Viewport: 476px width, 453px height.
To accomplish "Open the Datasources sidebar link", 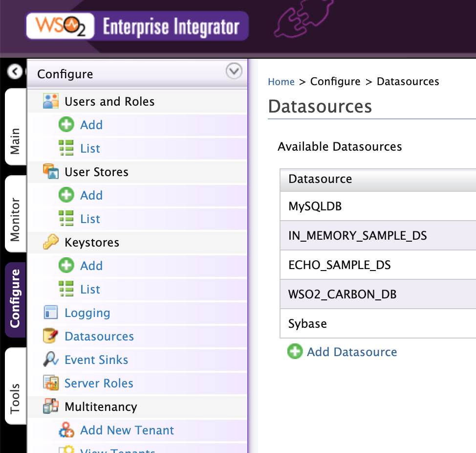I will (99, 337).
